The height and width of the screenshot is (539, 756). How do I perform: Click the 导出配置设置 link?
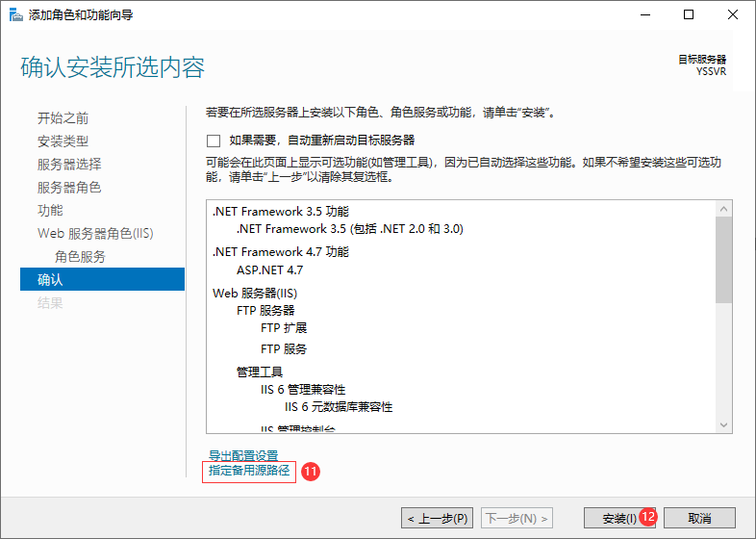[243, 455]
